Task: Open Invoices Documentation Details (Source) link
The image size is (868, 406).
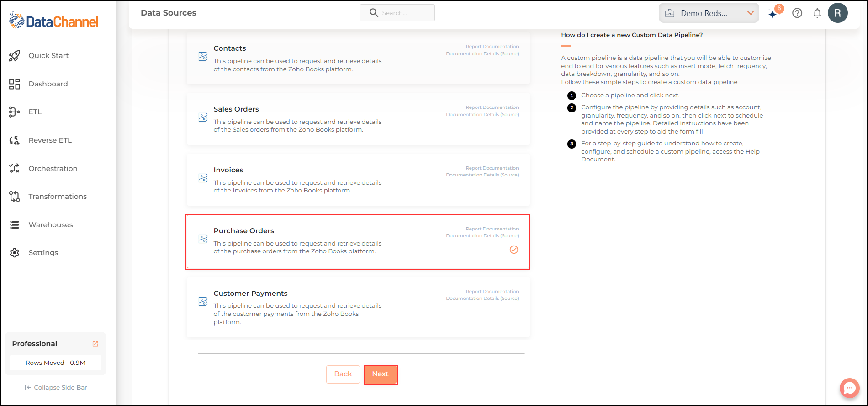Action: point(482,175)
